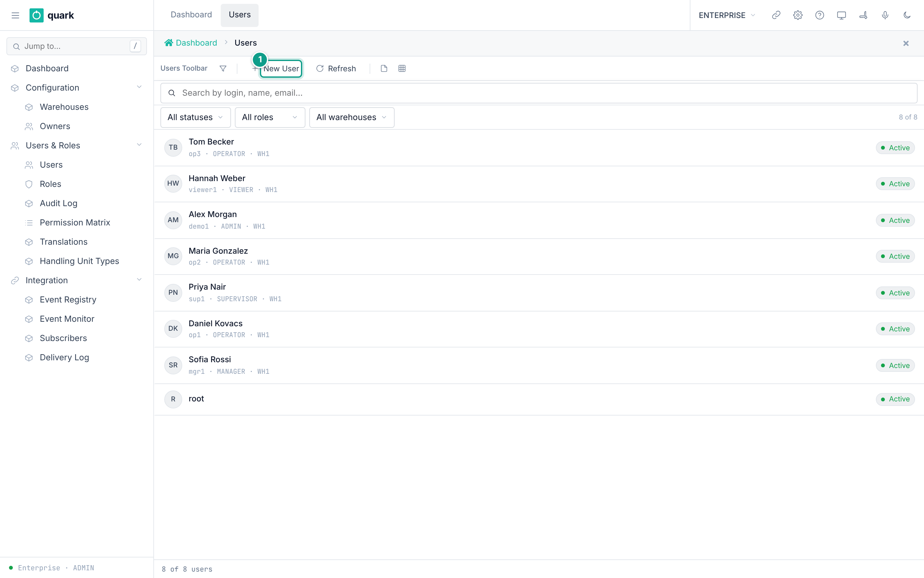Collapse the Configuration sidebar section

tap(139, 88)
